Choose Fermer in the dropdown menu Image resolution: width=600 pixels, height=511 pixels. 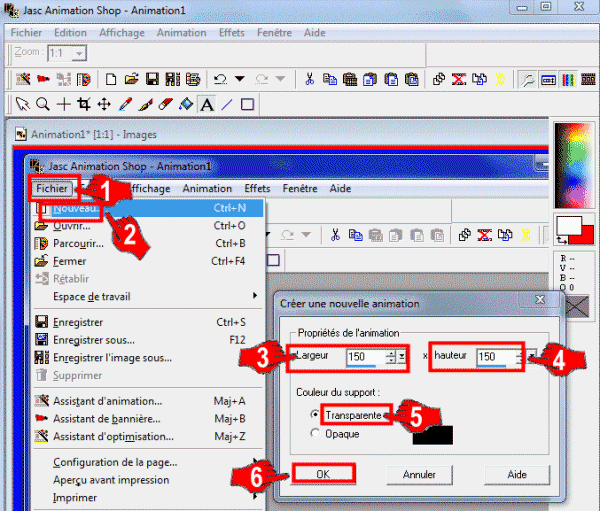[x=148, y=261]
